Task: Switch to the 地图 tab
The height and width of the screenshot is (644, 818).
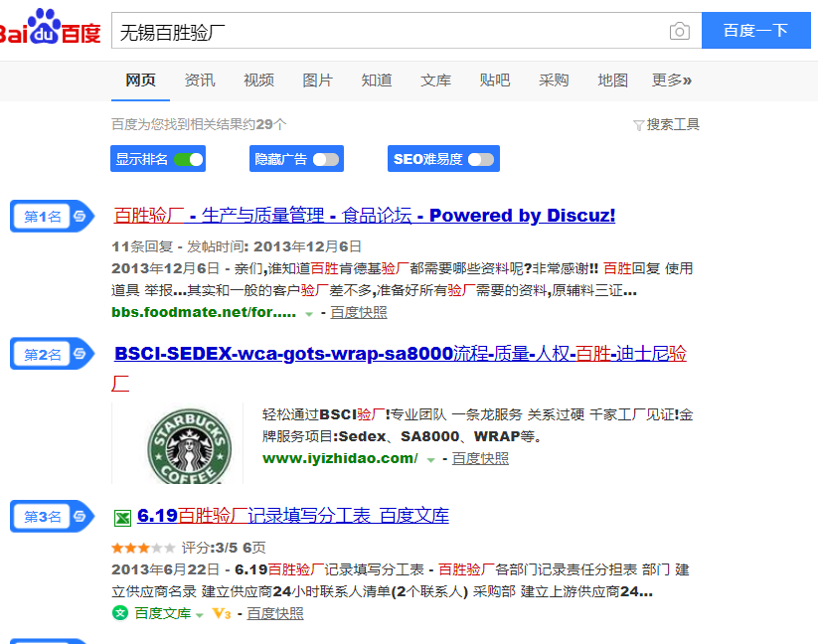Action: pos(612,80)
